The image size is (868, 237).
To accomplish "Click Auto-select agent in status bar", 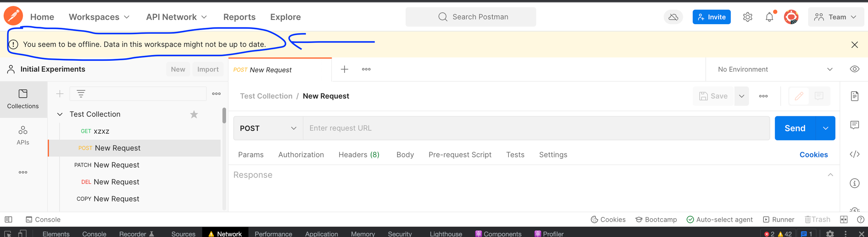I will (x=719, y=220).
